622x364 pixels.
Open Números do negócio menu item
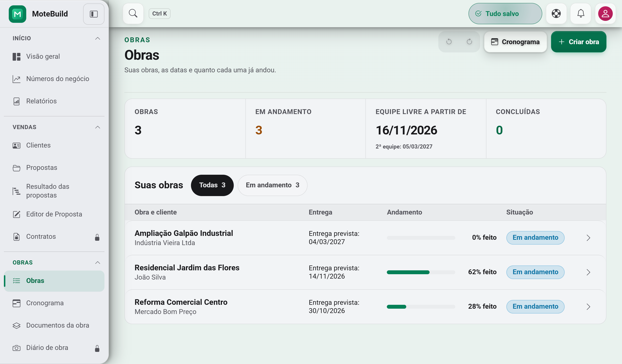tap(54, 79)
